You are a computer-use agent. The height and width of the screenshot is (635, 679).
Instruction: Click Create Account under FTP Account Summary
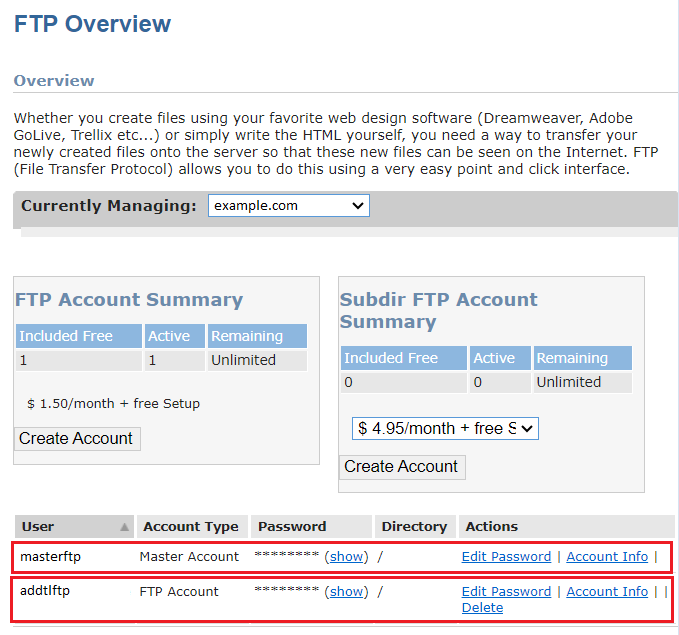coord(77,439)
